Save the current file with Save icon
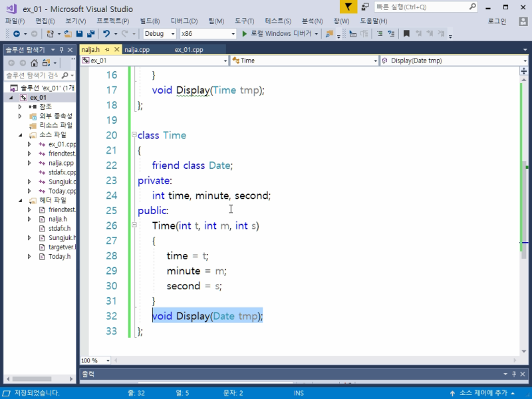This screenshot has height=399, width=532. point(79,34)
